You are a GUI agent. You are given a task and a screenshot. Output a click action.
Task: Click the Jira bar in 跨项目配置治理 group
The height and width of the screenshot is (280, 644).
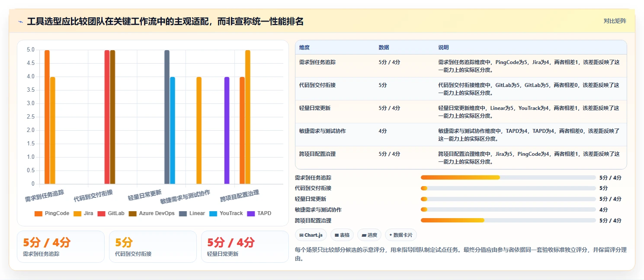click(248, 117)
